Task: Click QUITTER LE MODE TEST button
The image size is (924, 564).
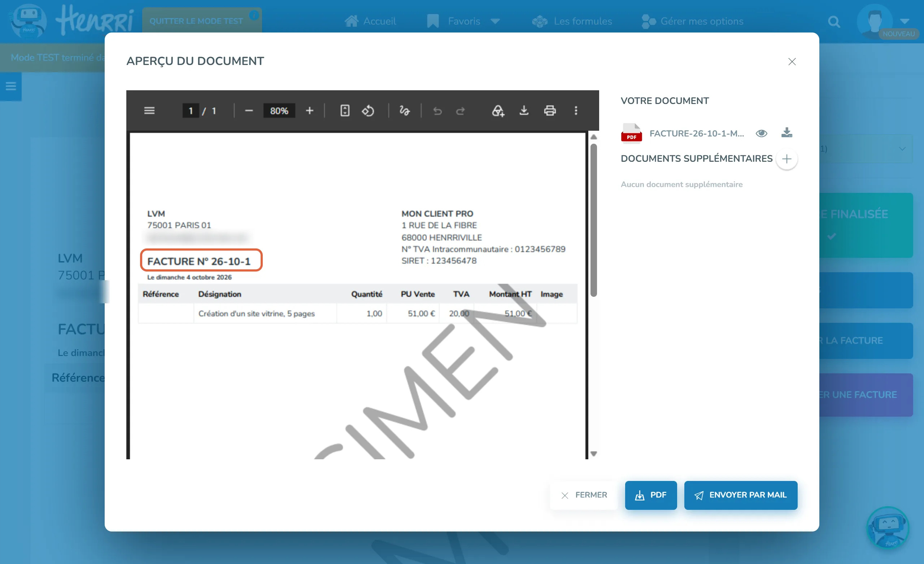Action: point(196,21)
